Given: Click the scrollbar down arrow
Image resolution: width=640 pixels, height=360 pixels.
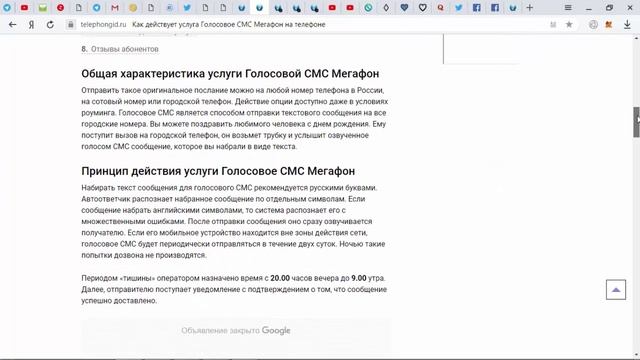Looking at the screenshot, I should pos(636,355).
